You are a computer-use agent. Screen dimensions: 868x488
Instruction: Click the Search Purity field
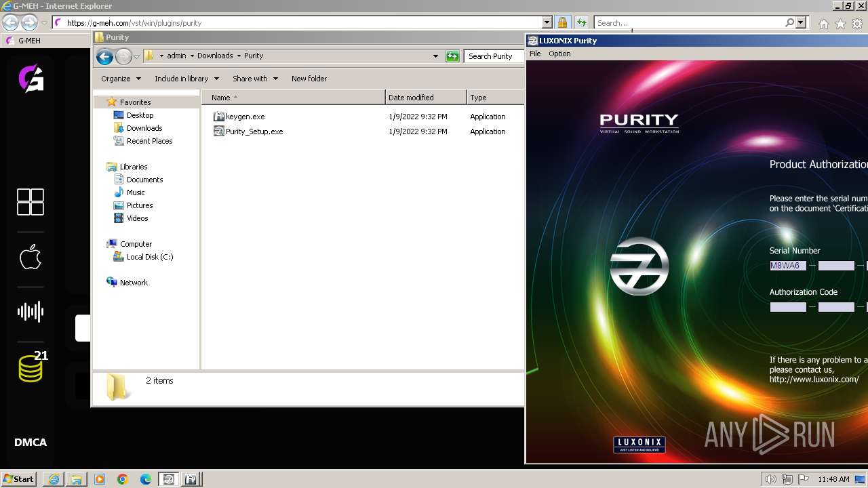[494, 56]
